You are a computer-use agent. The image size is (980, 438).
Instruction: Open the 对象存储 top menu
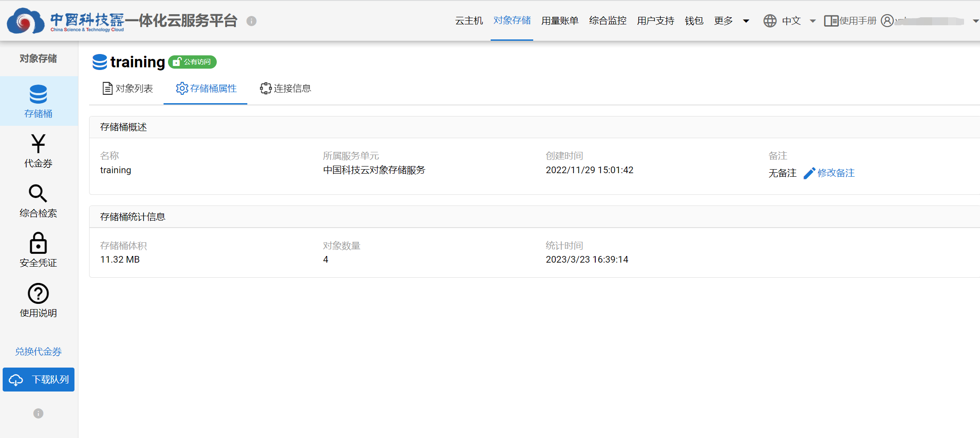[512, 20]
